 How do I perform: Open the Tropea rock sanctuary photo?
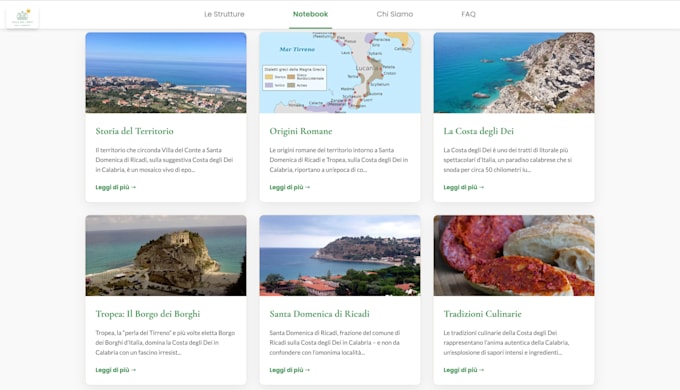click(166, 256)
